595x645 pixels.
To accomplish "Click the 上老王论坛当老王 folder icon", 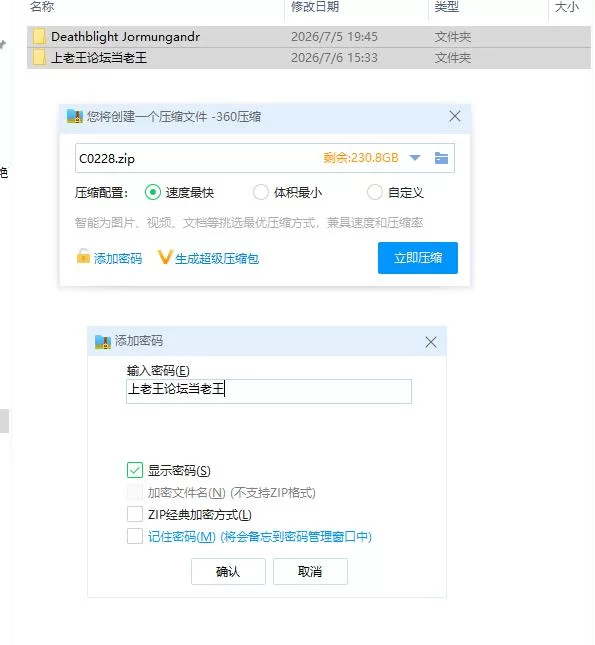I will (x=39, y=57).
